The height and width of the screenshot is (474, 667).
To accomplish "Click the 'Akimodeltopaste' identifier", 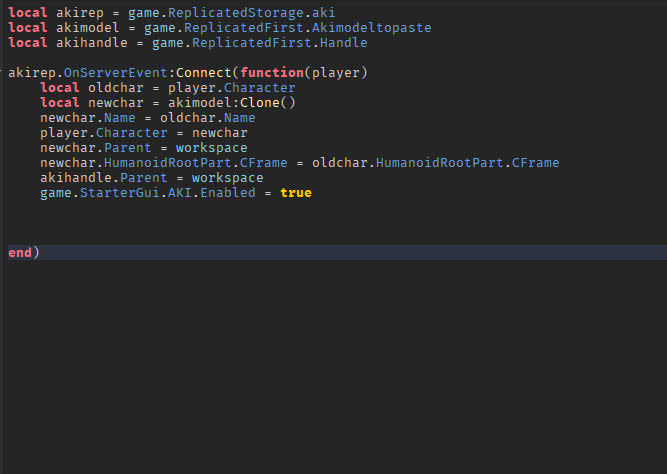I will (371, 28).
